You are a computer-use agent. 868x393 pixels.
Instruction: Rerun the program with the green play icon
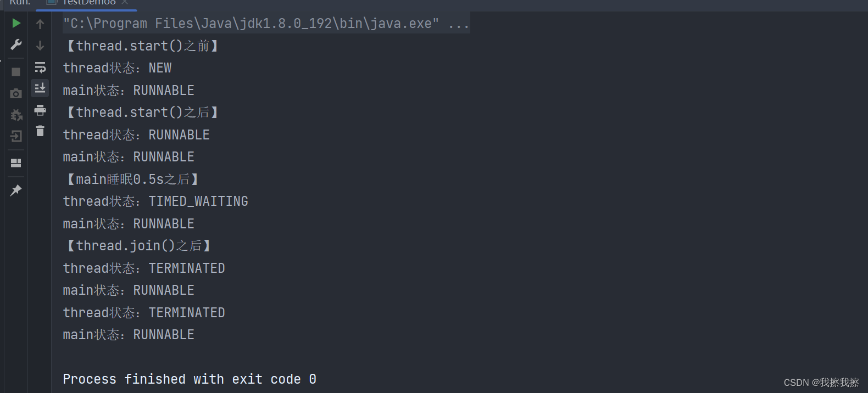click(16, 23)
